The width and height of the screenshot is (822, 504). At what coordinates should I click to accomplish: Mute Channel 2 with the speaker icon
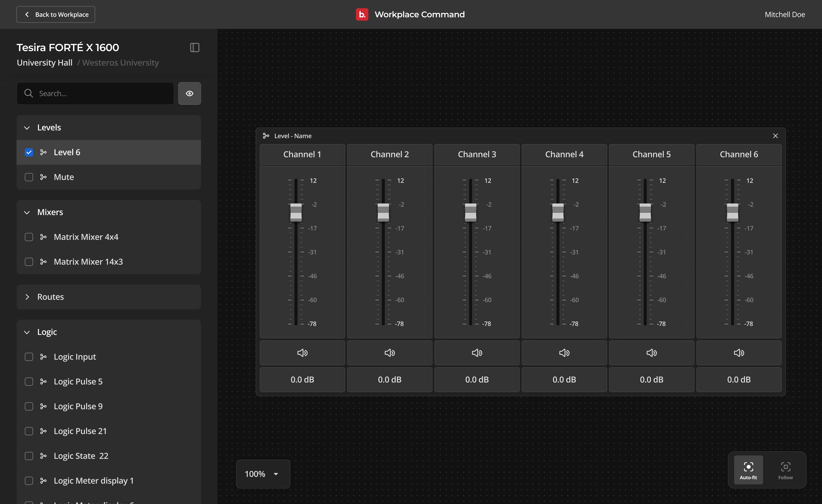click(390, 353)
